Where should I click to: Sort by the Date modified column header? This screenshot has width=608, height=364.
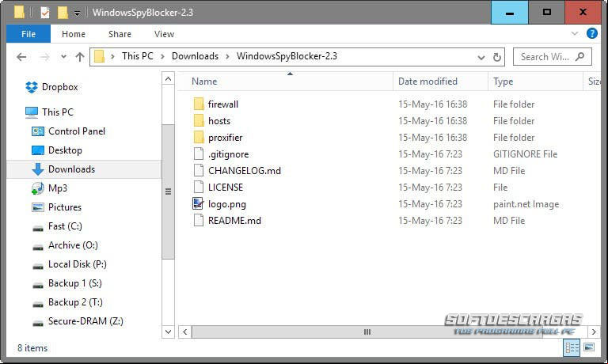click(x=440, y=82)
